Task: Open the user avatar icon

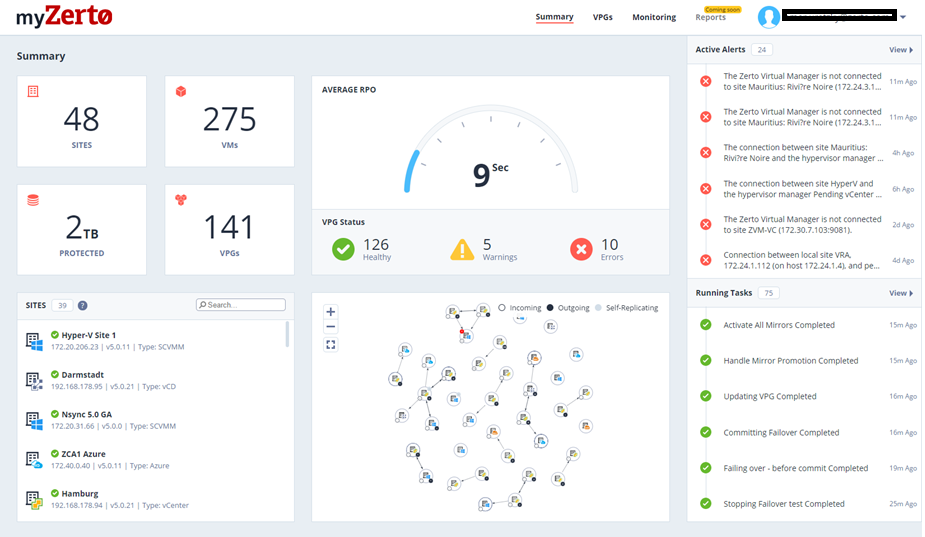Action: pyautogui.click(x=769, y=17)
